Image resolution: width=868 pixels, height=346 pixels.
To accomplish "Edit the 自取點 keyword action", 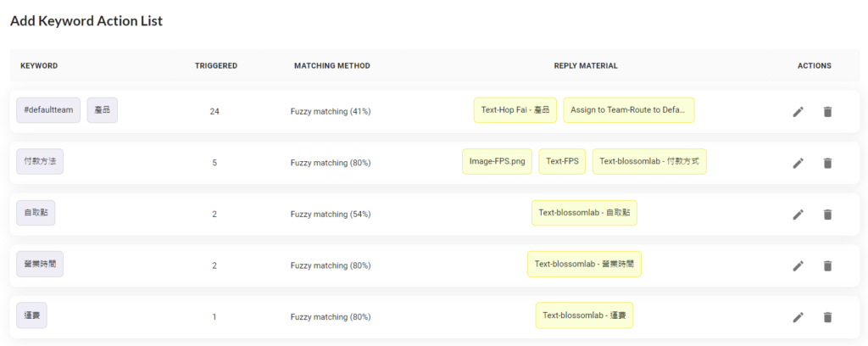I will click(798, 215).
